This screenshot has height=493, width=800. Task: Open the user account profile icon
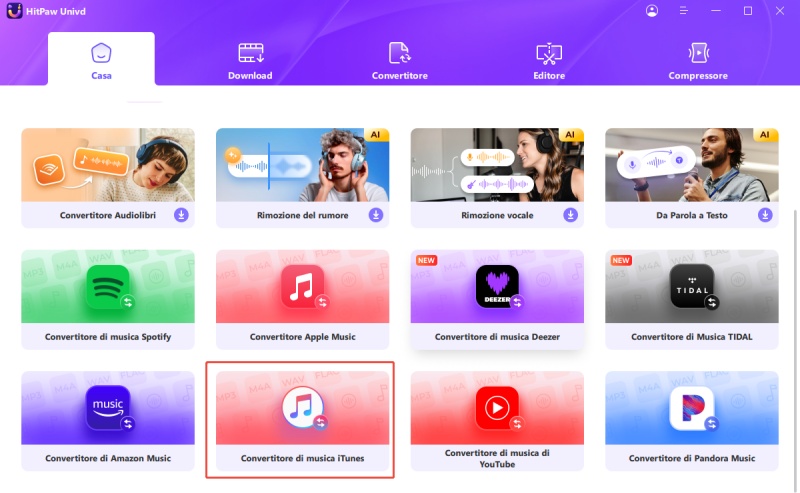pos(652,11)
